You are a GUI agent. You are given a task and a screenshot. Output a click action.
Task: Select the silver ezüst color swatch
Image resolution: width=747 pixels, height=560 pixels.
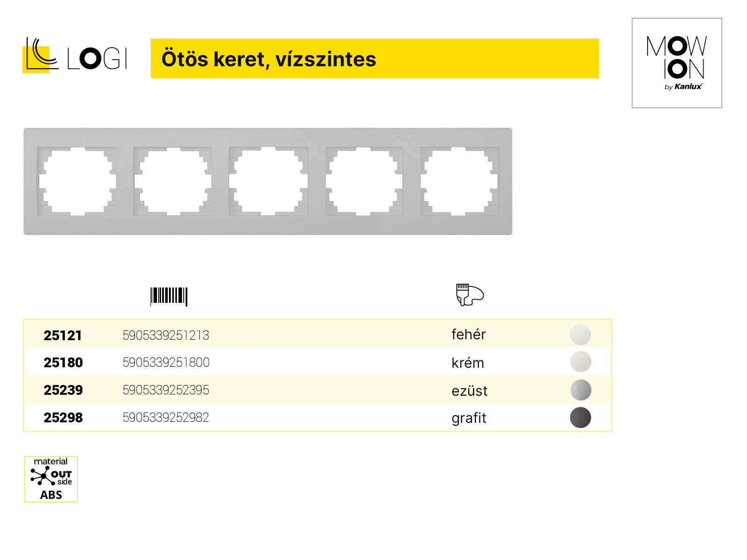(x=580, y=390)
